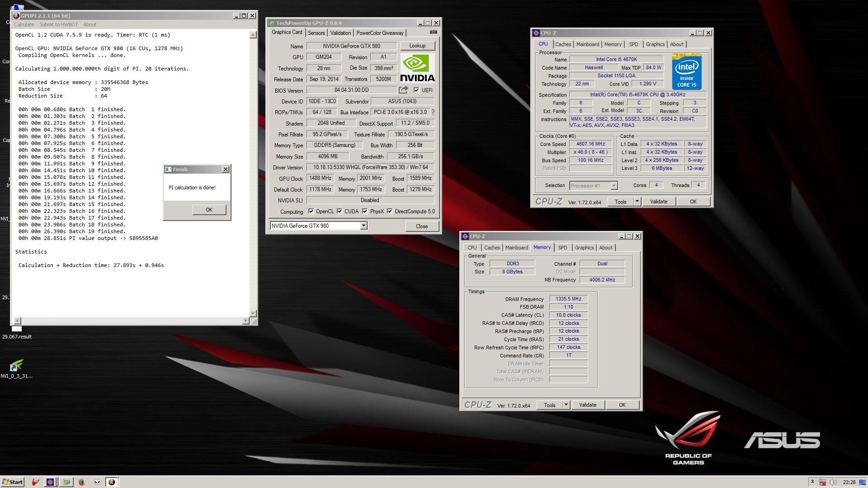
Task: Click OK in the Finish dialog
Action: [x=209, y=210]
